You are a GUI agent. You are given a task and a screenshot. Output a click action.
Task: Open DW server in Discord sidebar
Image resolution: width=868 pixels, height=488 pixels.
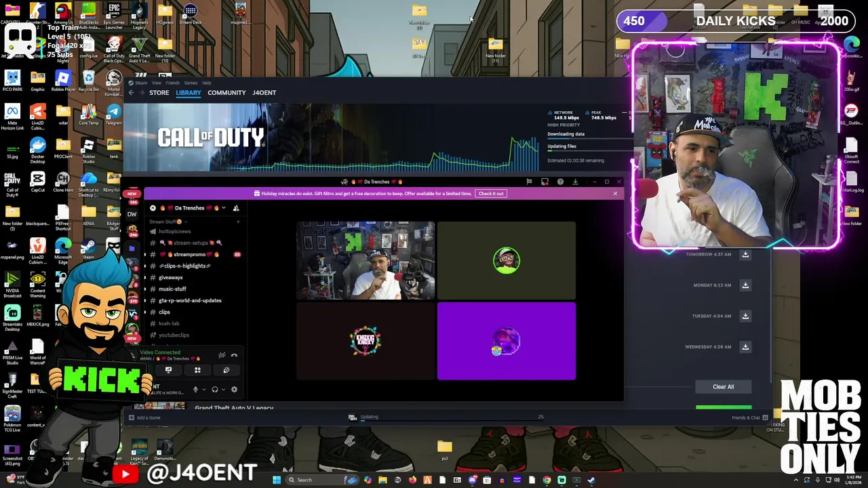[132, 214]
